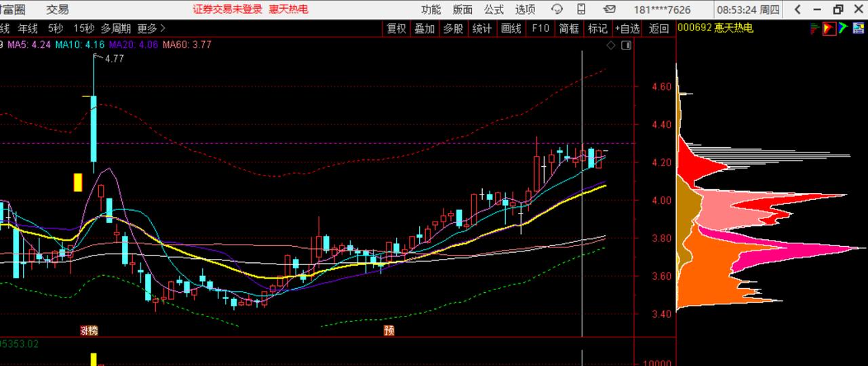Click the colored bars icon beside stock name
This screenshot has width=868, height=366.
coord(814,28)
